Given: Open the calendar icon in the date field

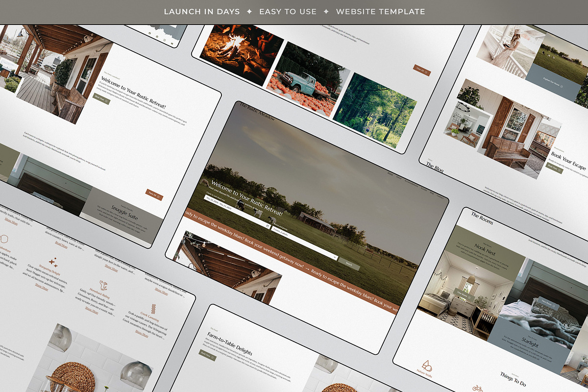Looking at the screenshot, I should (268, 226).
